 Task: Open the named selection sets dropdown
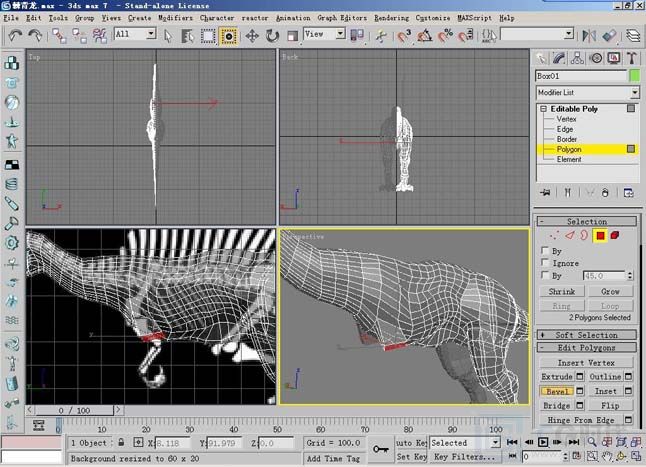coord(569,33)
